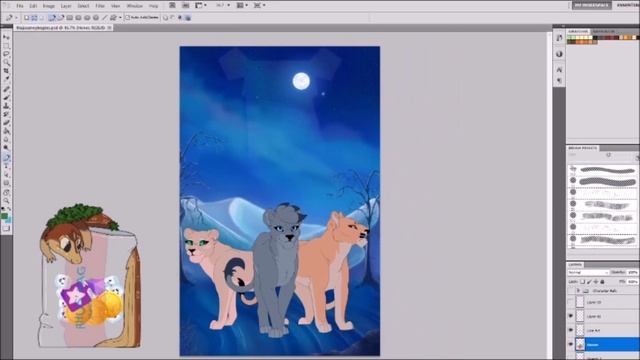Select the highlighted Pen tool

point(6,157)
